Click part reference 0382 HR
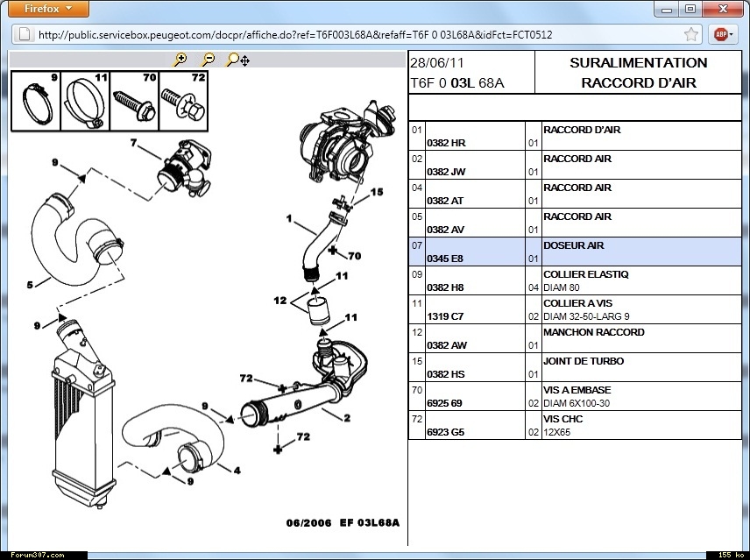Screen dimensions: 750x560 tap(445, 143)
